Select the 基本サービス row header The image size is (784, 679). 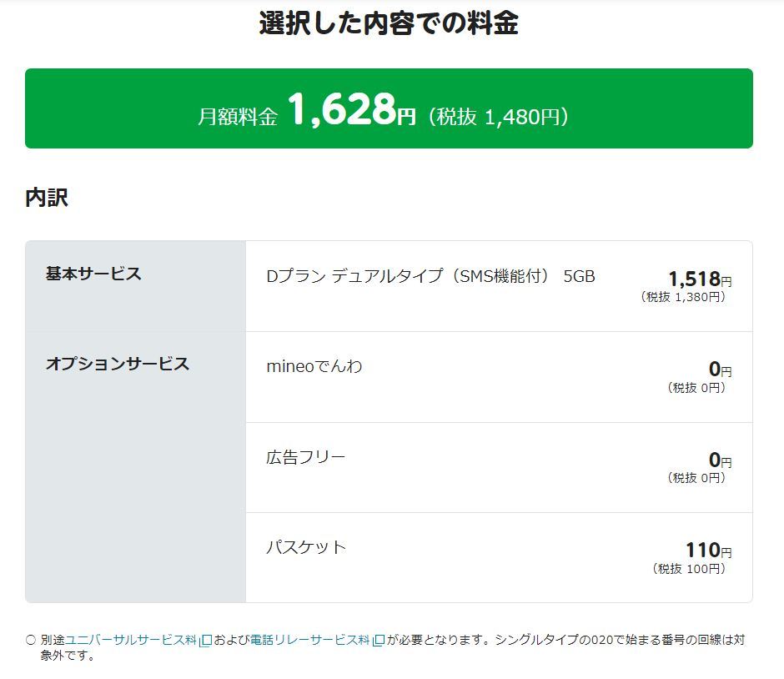coord(93,274)
